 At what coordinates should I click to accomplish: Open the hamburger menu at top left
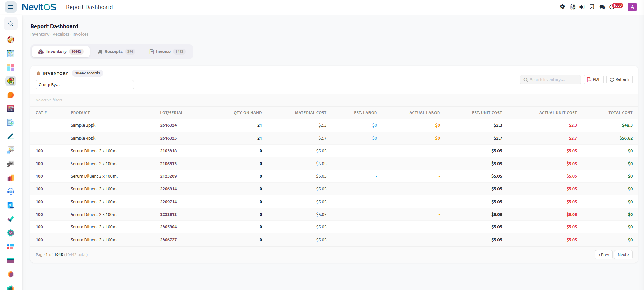11,7
